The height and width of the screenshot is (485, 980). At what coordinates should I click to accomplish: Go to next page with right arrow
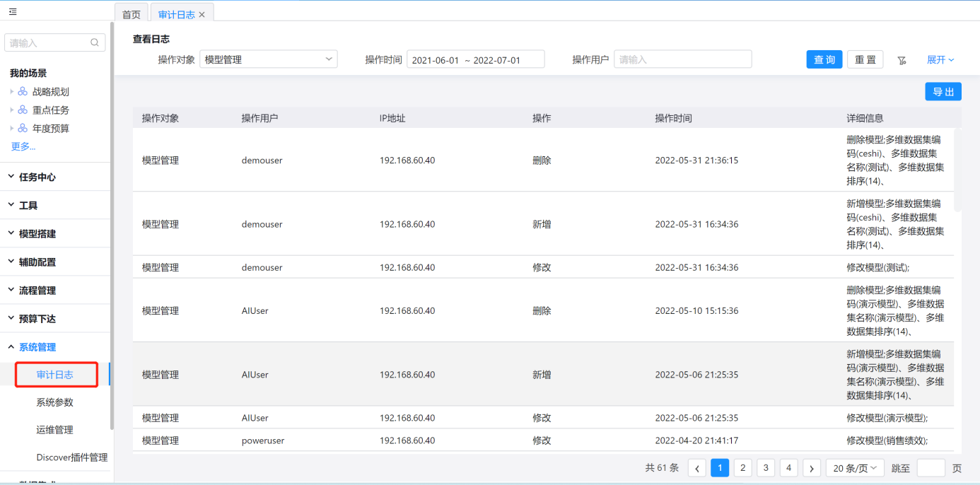click(x=812, y=468)
